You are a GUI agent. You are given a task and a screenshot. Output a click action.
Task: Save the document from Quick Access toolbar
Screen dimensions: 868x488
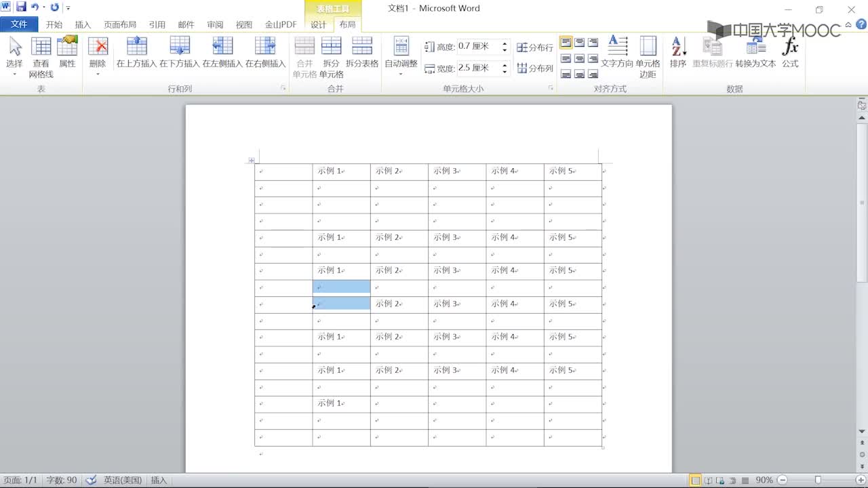(x=21, y=7)
